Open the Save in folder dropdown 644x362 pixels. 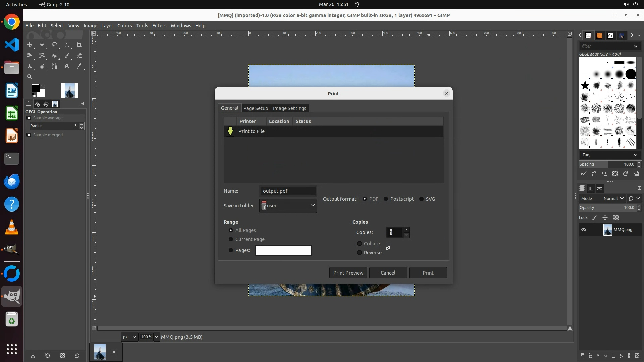tap(288, 206)
